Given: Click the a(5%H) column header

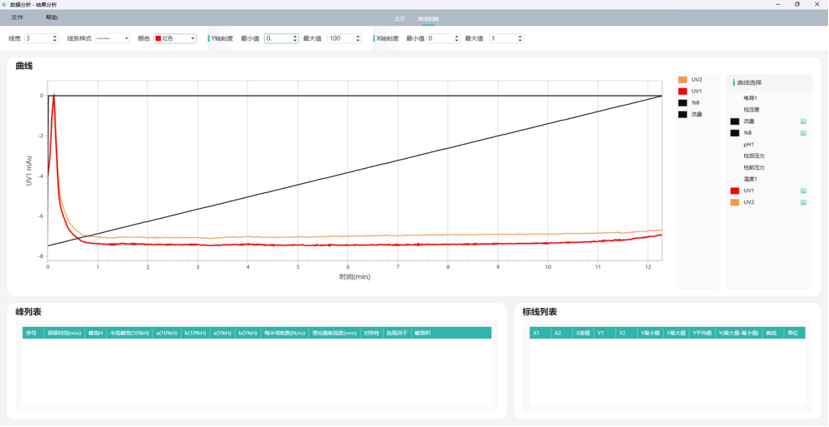Looking at the screenshot, I should pos(222,333).
